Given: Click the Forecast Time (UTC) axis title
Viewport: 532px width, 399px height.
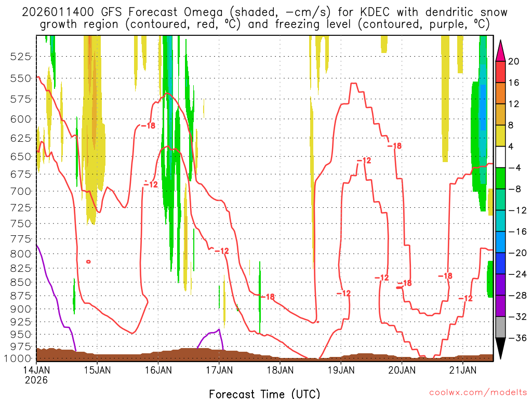Looking at the screenshot, I should [264, 394].
